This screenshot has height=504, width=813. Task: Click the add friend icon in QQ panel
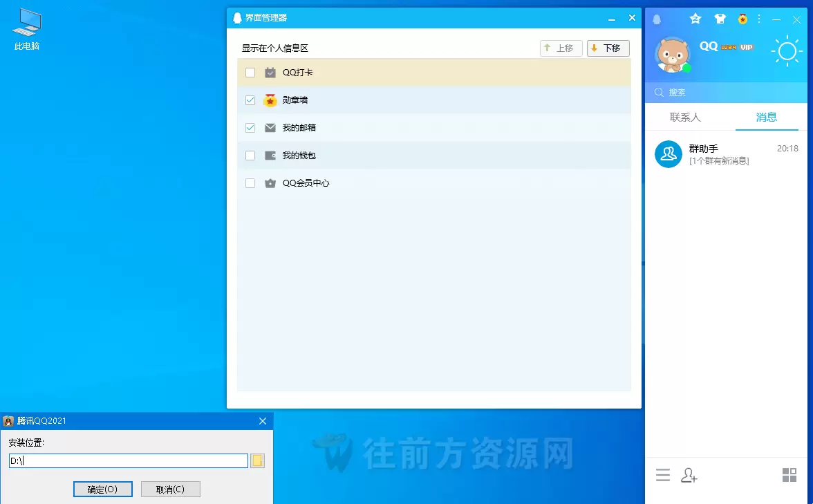[x=689, y=475]
